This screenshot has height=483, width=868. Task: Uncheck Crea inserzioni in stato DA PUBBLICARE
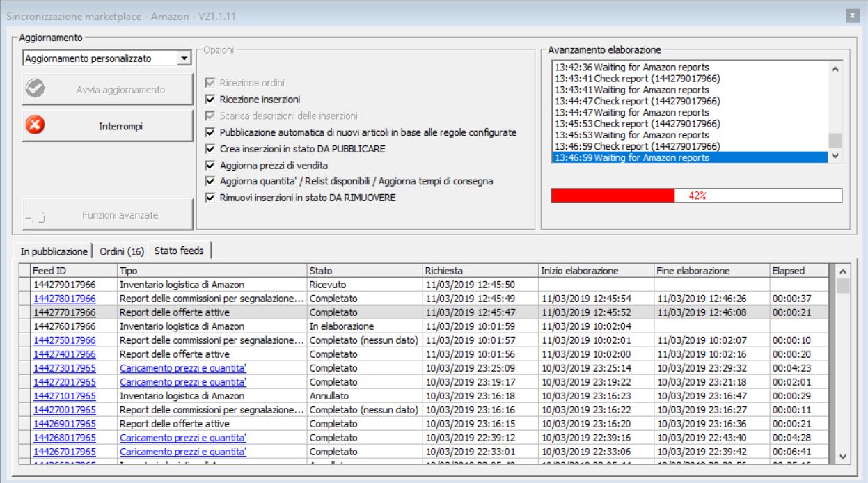pyautogui.click(x=210, y=149)
